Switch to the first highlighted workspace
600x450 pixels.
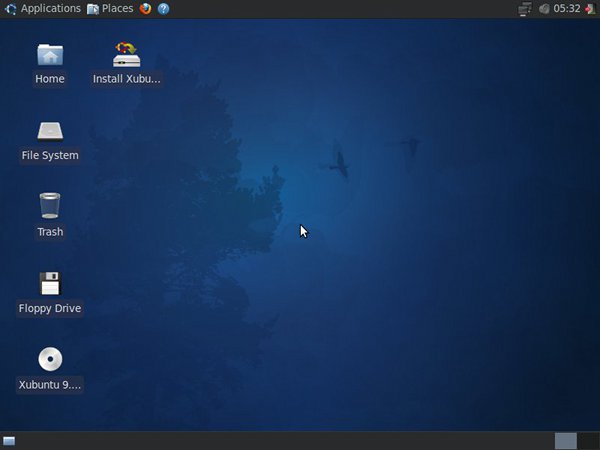(566, 441)
